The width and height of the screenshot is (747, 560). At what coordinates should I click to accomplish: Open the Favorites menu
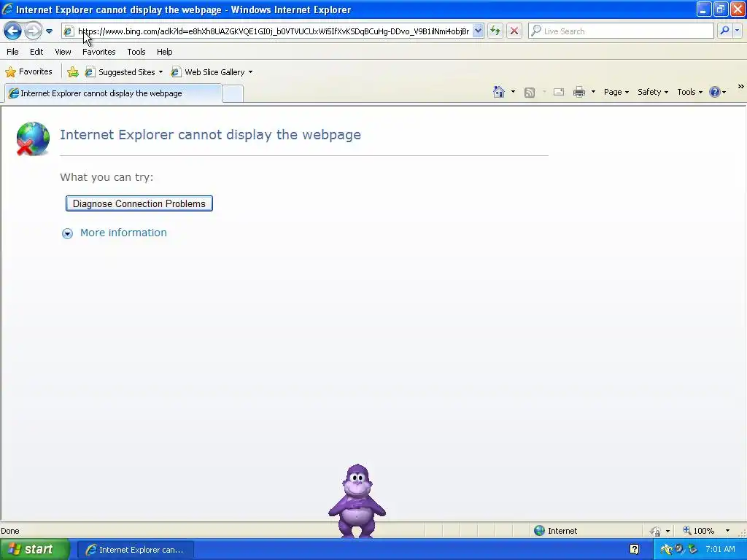tap(98, 52)
